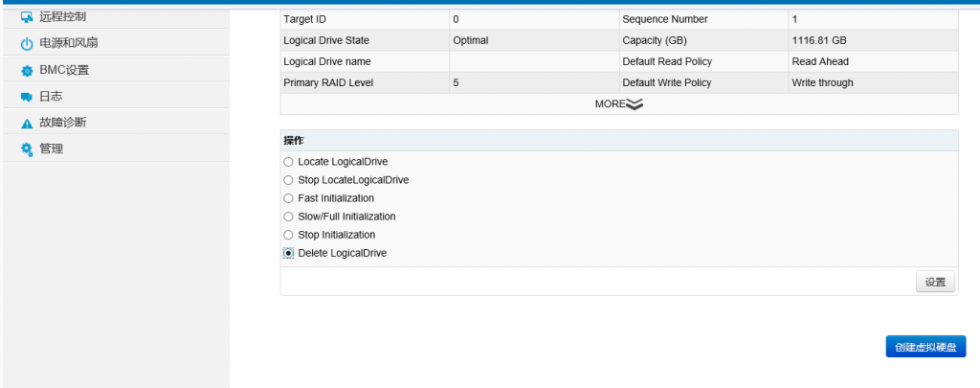Click the gear icon beside BMC设置
This screenshot has width=980, height=388.
pyautogui.click(x=27, y=71)
